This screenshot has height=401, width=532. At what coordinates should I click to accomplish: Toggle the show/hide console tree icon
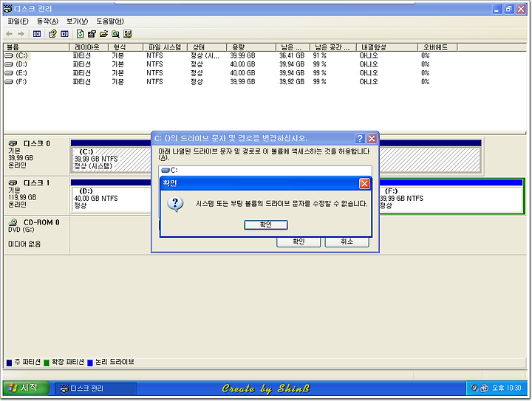pos(37,34)
